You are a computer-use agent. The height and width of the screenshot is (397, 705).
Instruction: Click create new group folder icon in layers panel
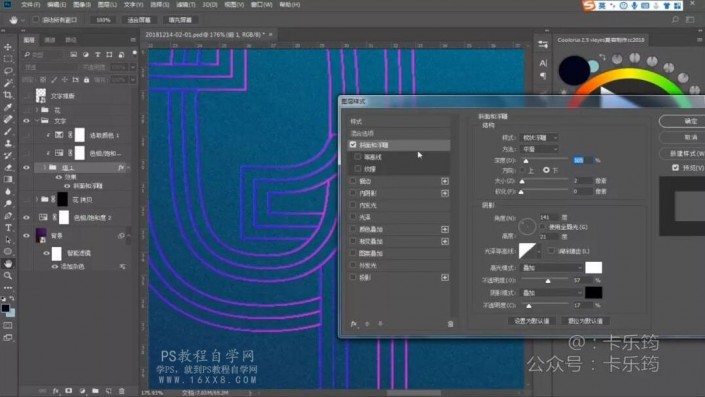95,391
